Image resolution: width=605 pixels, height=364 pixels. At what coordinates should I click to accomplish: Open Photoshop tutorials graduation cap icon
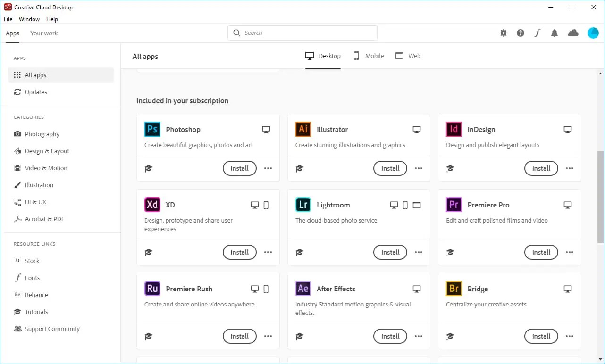(x=149, y=168)
